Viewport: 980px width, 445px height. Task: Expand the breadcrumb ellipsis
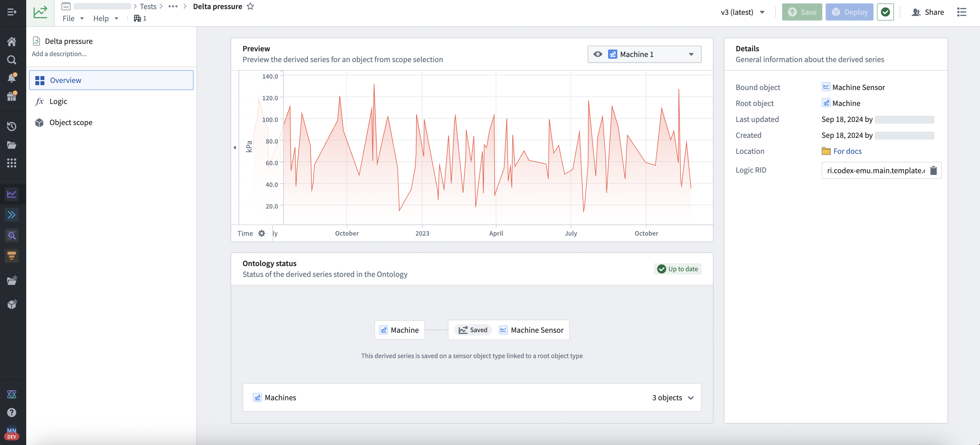pyautogui.click(x=173, y=6)
